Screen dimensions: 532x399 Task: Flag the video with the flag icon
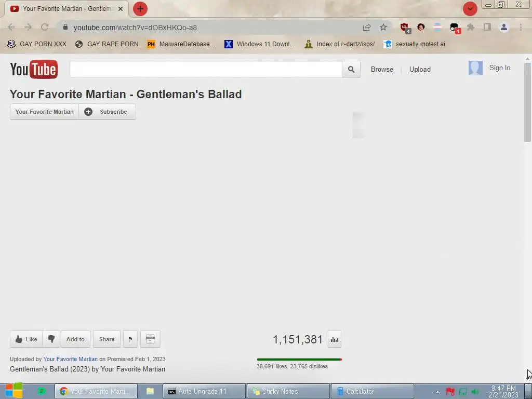(130, 339)
